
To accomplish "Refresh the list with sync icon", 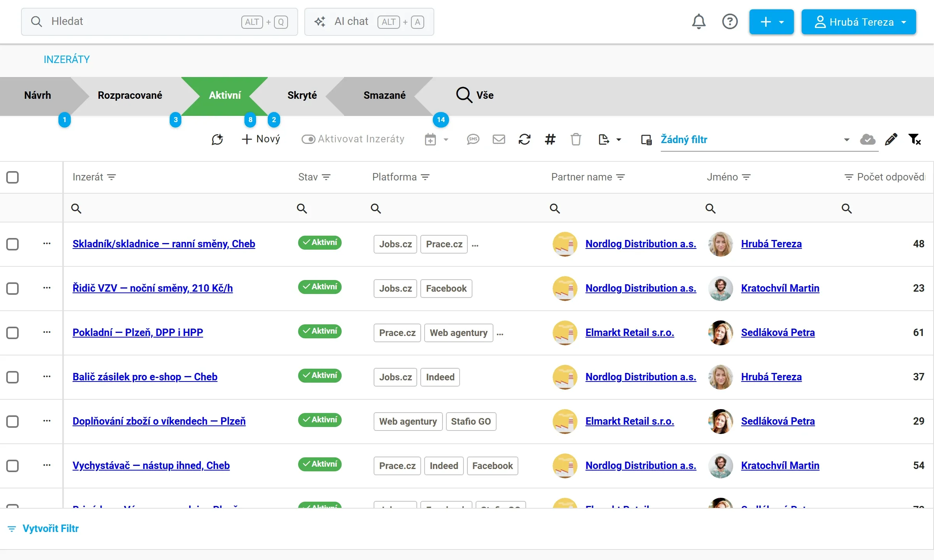I will [524, 139].
